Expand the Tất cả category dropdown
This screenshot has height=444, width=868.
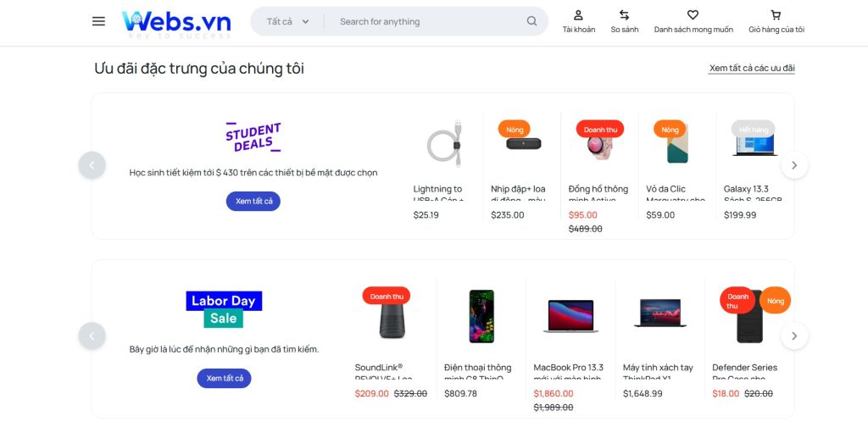(x=287, y=21)
